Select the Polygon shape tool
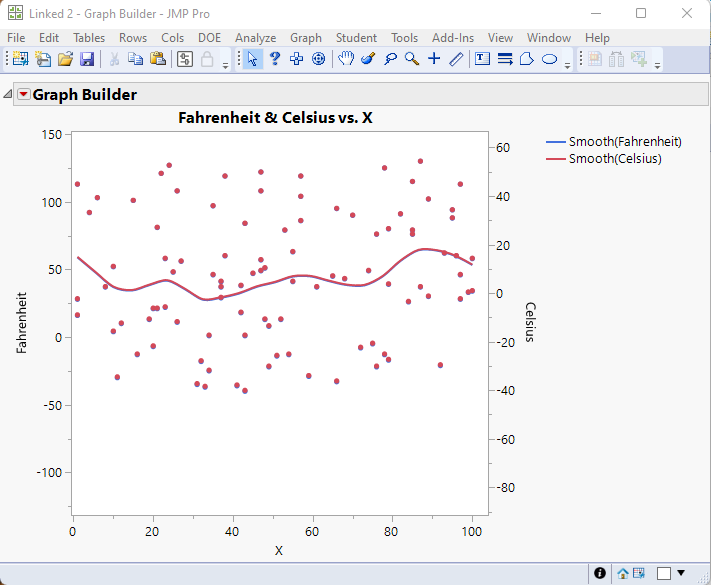This screenshot has height=585, width=711. coord(526,59)
